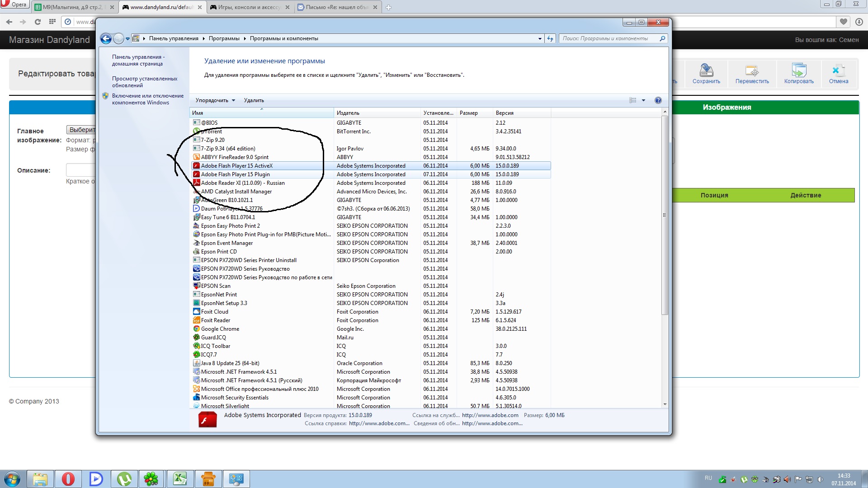The width and height of the screenshot is (868, 488).
Task: Open Opera from the taskbar
Action: point(68,479)
